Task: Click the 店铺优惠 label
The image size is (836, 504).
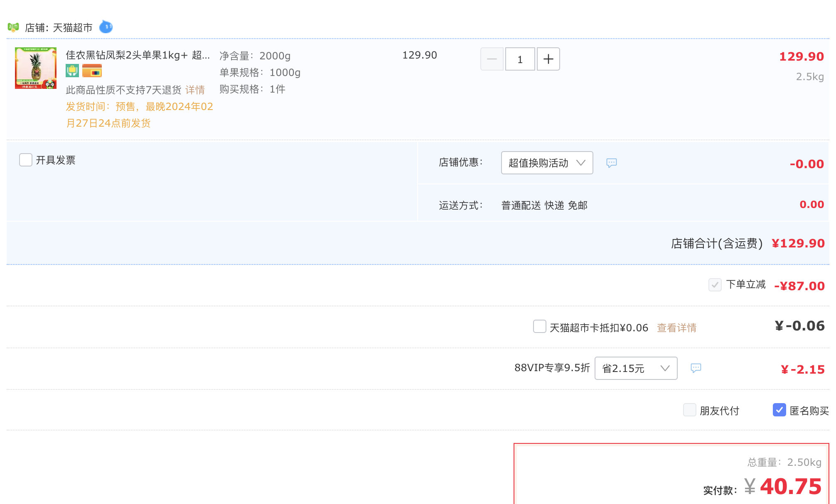Action: click(461, 162)
